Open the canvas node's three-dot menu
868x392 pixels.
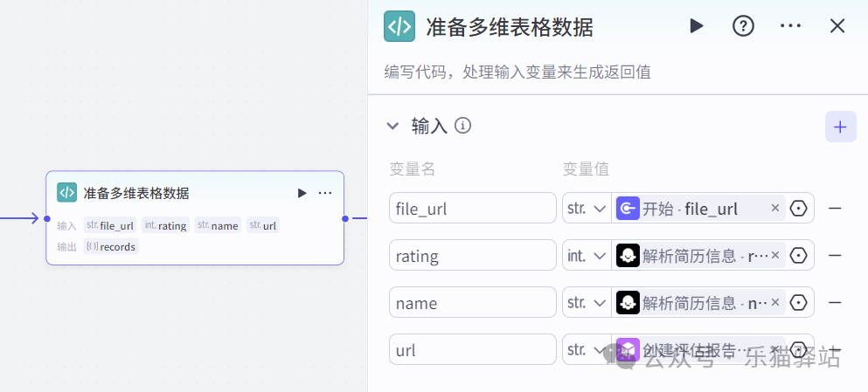point(325,193)
